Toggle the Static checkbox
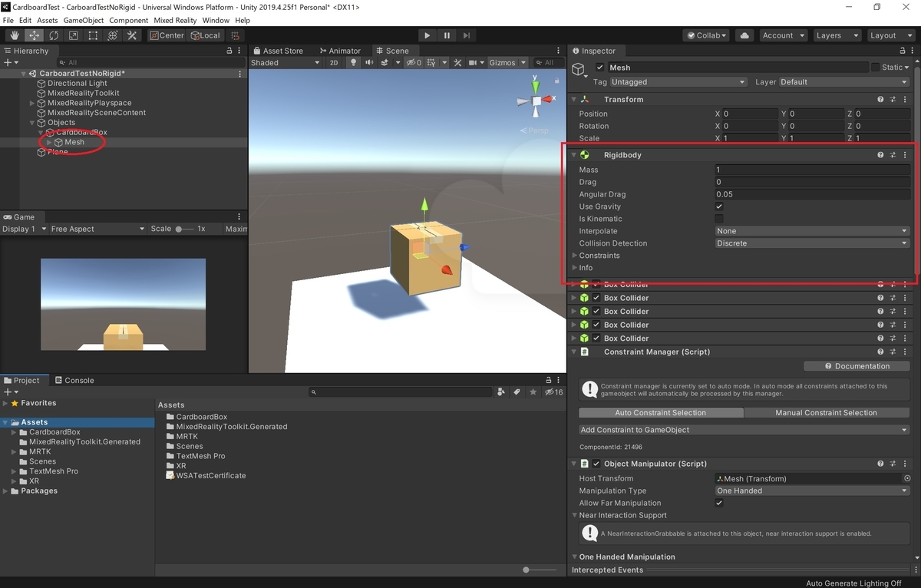The width and height of the screenshot is (921, 588). point(874,68)
